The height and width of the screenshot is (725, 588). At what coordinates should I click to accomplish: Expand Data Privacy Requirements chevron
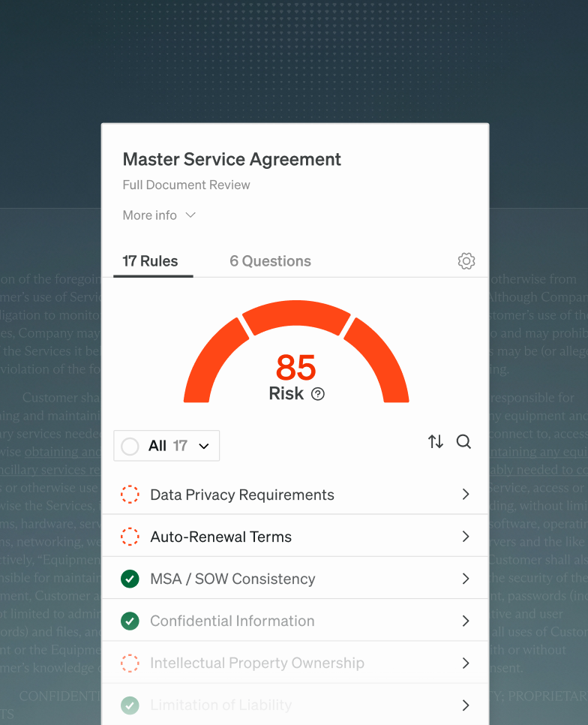tap(466, 495)
